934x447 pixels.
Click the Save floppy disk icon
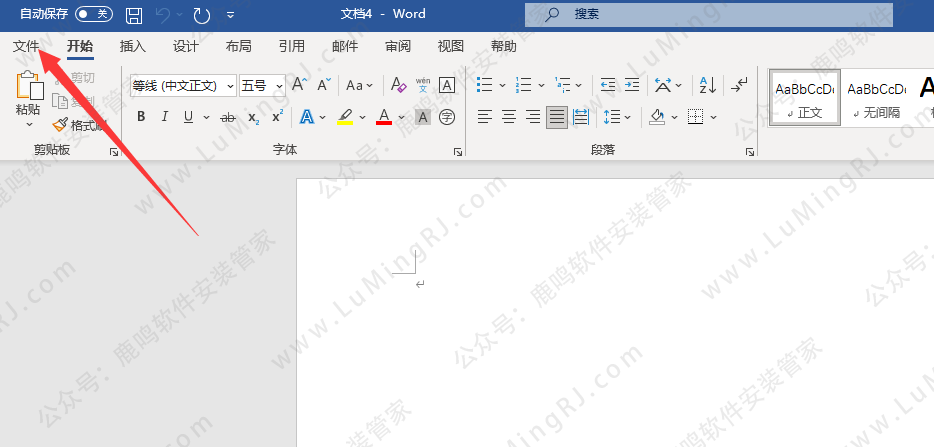coord(134,15)
